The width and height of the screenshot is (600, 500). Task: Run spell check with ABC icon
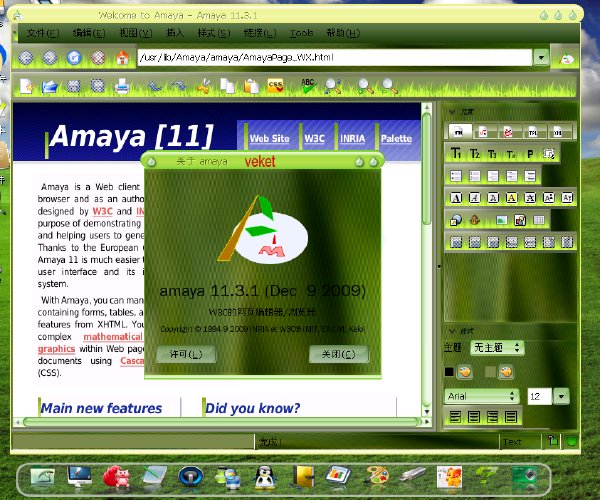tap(308, 86)
